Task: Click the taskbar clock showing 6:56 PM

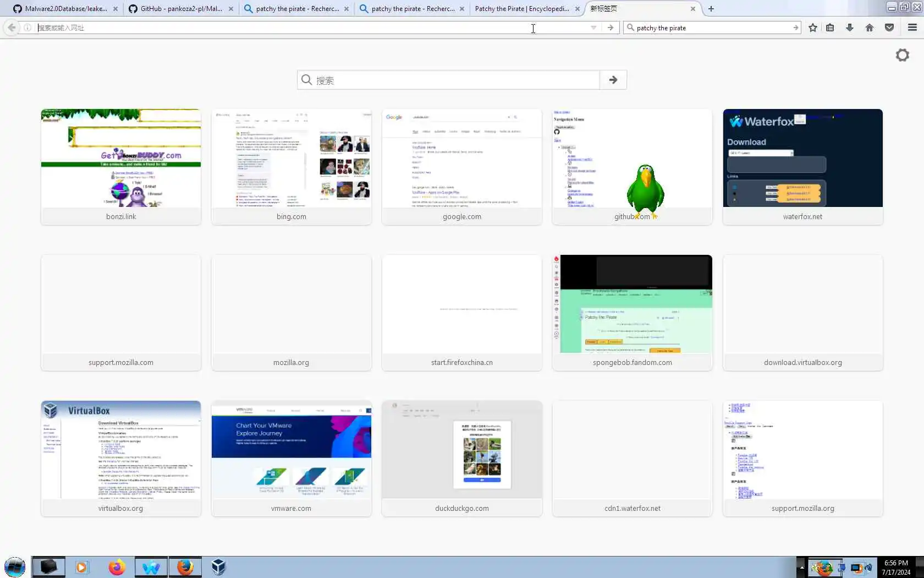Action: (896, 568)
